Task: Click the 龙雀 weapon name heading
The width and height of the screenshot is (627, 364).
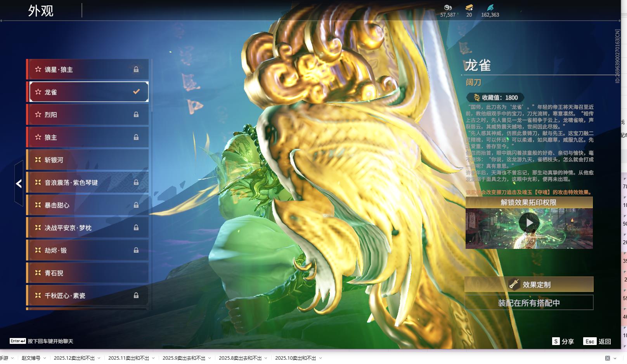Action: [478, 66]
